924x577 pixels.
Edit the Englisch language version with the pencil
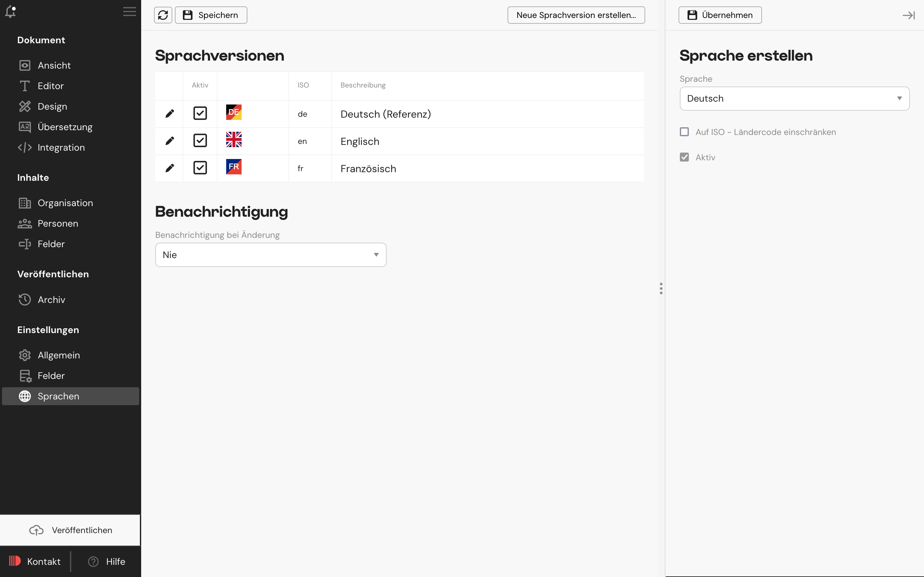[x=170, y=140]
